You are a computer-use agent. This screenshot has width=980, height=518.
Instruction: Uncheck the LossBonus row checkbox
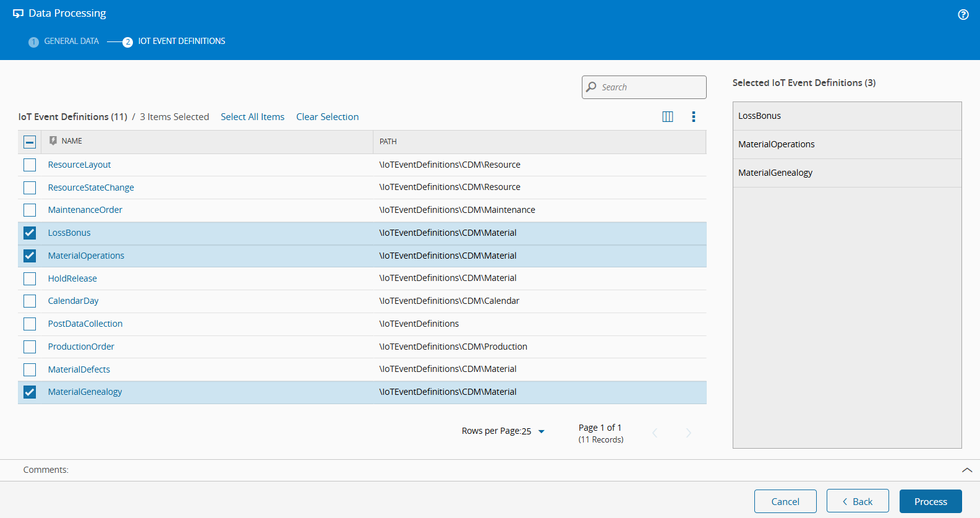30,233
